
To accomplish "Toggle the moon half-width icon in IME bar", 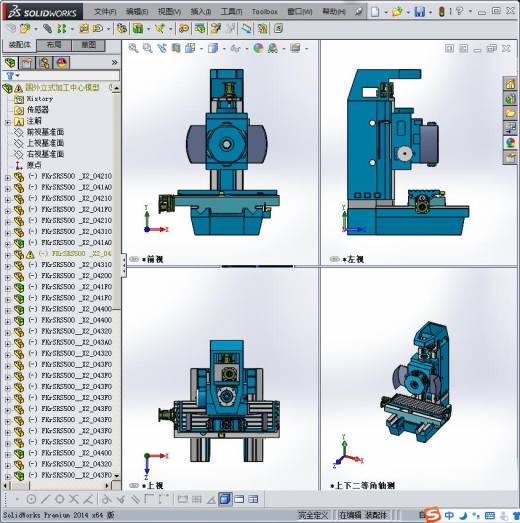I will point(464,515).
